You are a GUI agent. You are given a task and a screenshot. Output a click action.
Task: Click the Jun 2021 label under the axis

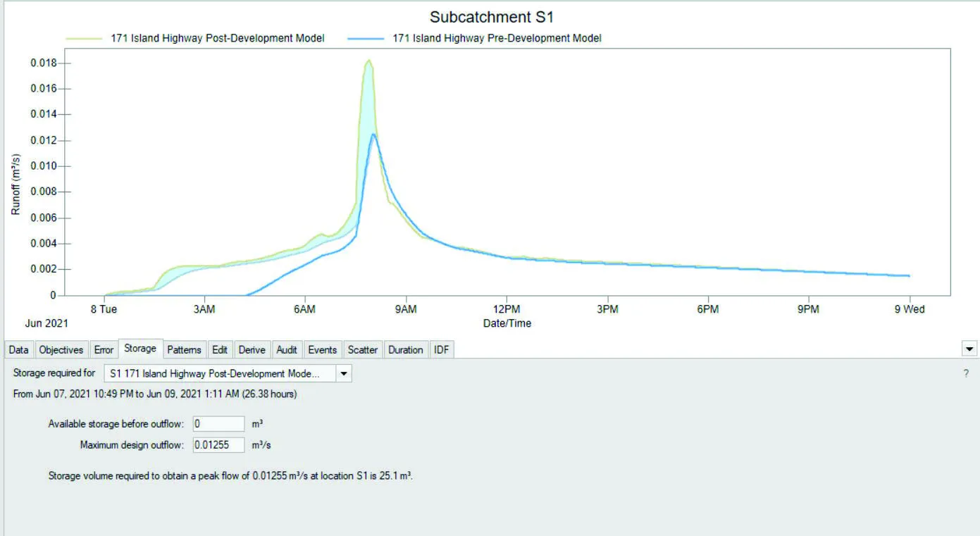point(46,323)
